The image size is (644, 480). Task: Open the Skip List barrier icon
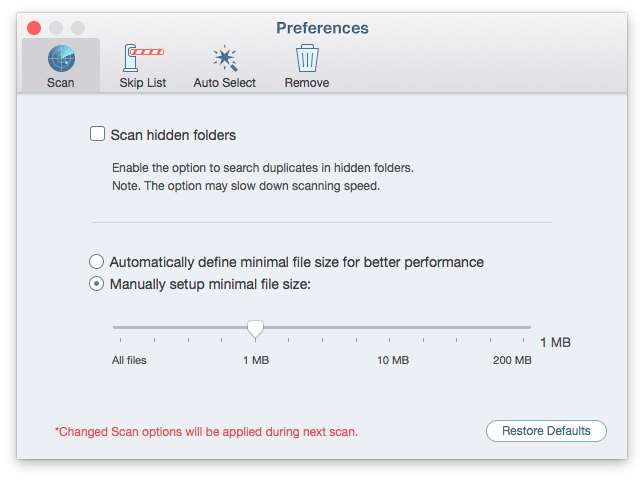(x=143, y=58)
